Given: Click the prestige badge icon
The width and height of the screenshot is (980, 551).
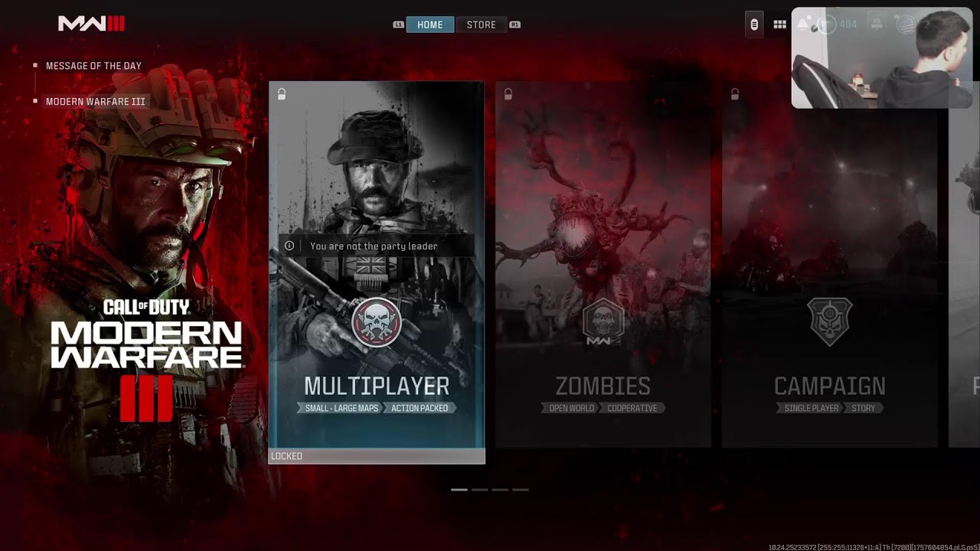Looking at the screenshot, I should pyautogui.click(x=877, y=24).
